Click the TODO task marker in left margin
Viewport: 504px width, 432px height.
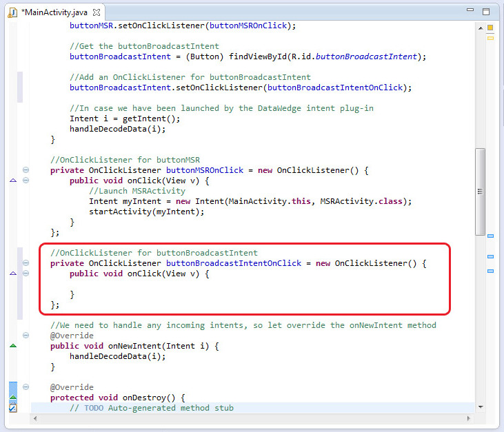[12, 408]
